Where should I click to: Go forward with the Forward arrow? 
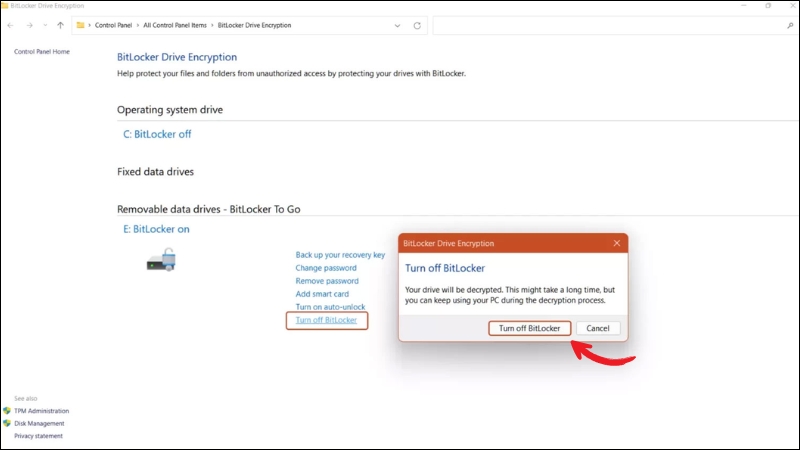(30, 25)
